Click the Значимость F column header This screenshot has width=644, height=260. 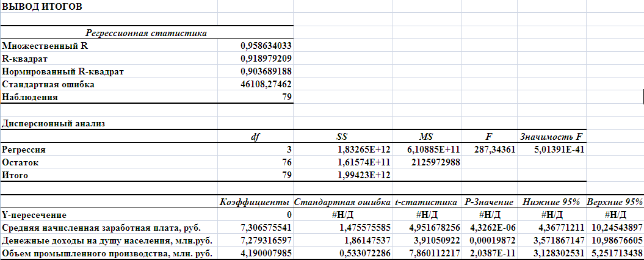click(551, 137)
